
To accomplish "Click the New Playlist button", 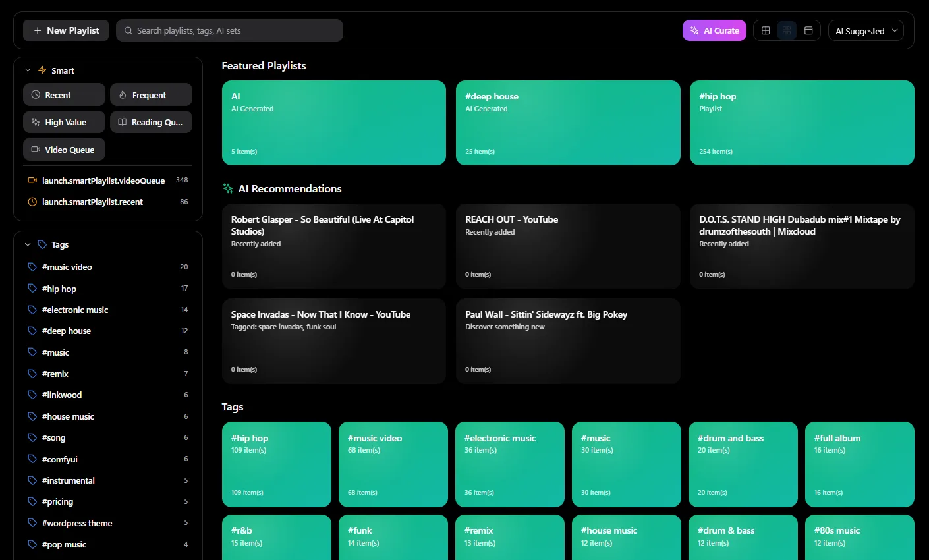I will click(66, 30).
